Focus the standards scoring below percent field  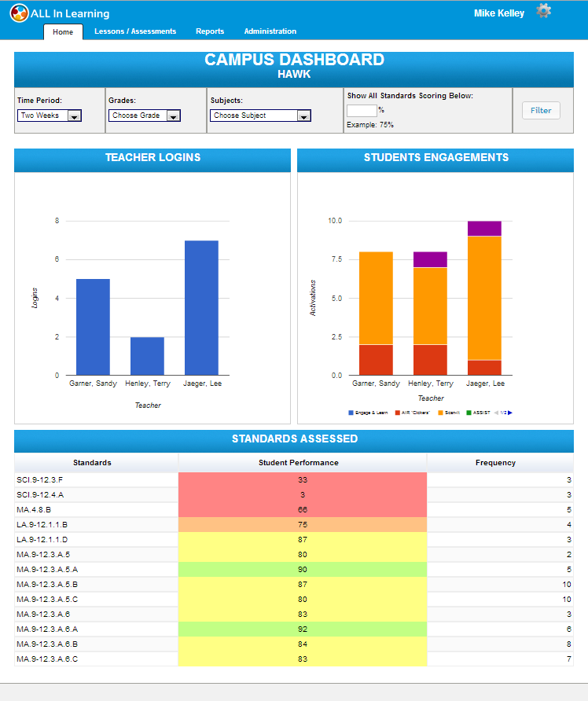[362, 111]
